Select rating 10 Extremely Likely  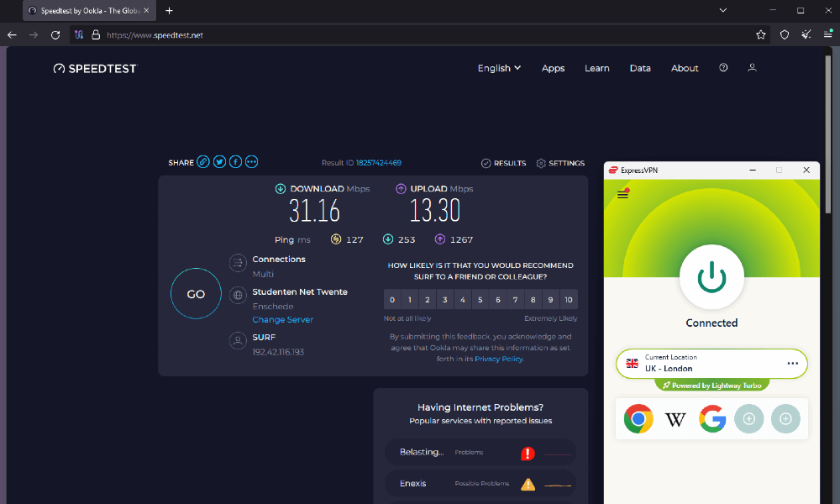pos(568,299)
